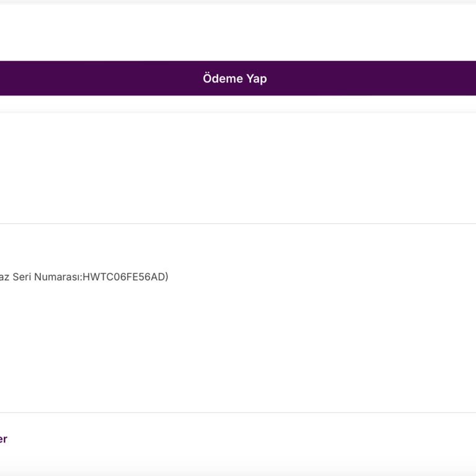Click the word 'Yap' on the payment button
Image resolution: width=476 pixels, height=476 pixels.
pyautogui.click(x=257, y=79)
